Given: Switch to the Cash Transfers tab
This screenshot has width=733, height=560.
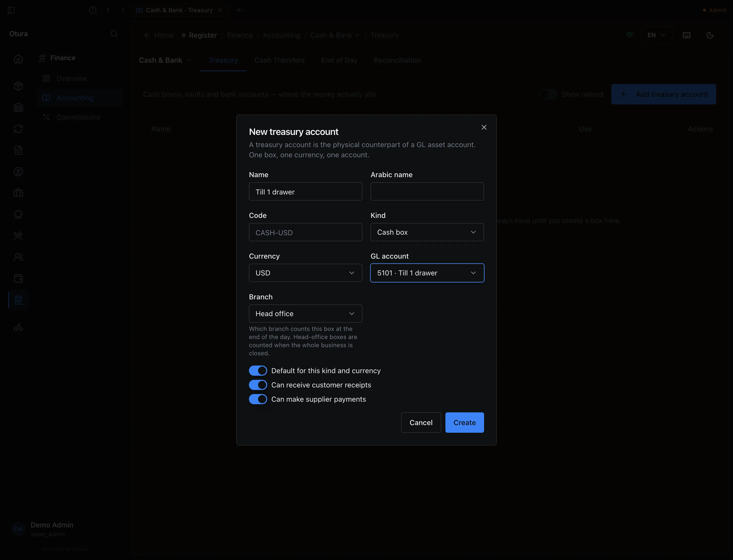Looking at the screenshot, I should click(280, 60).
